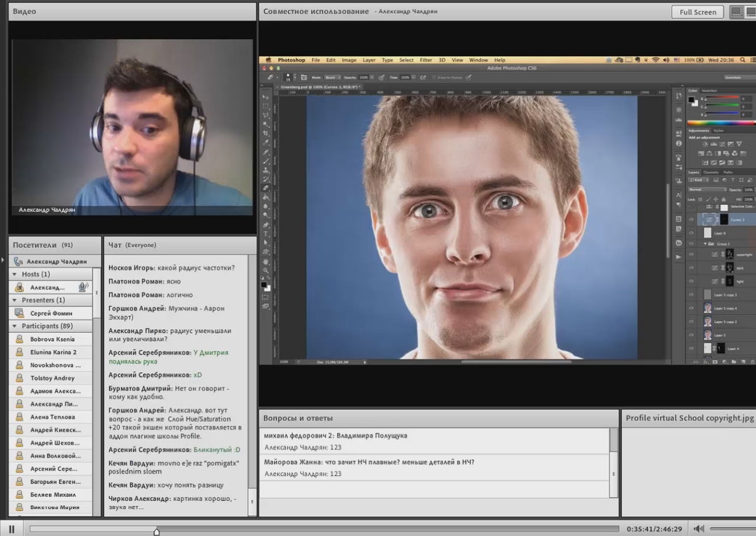Image resolution: width=756 pixels, height=536 pixels.
Task: Switch to the Swatches tab
Action: point(709,90)
